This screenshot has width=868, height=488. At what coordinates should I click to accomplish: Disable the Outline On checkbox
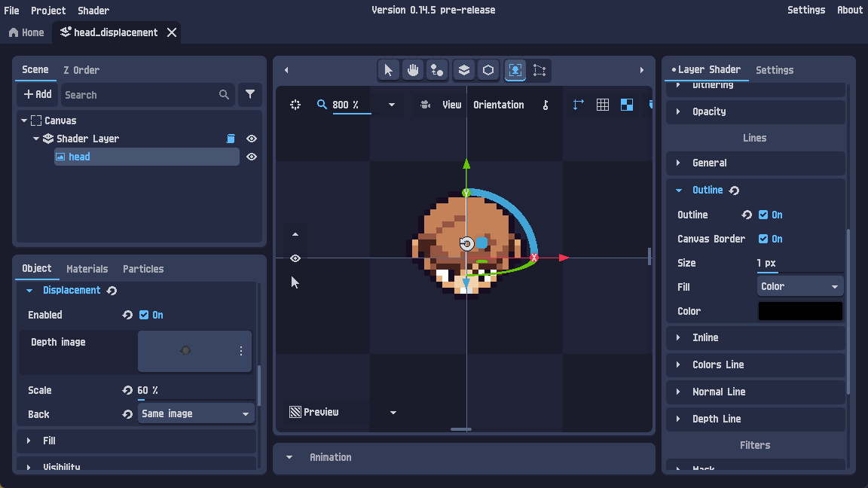[763, 215]
